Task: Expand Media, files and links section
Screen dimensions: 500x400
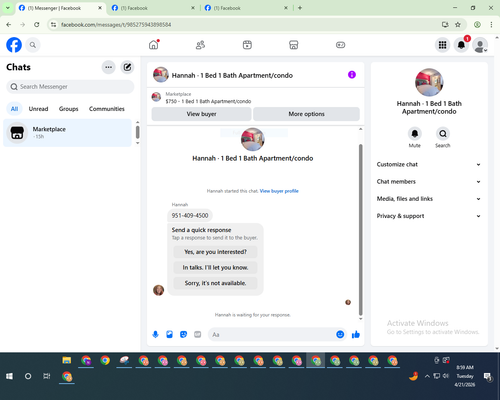Action: [x=429, y=199]
